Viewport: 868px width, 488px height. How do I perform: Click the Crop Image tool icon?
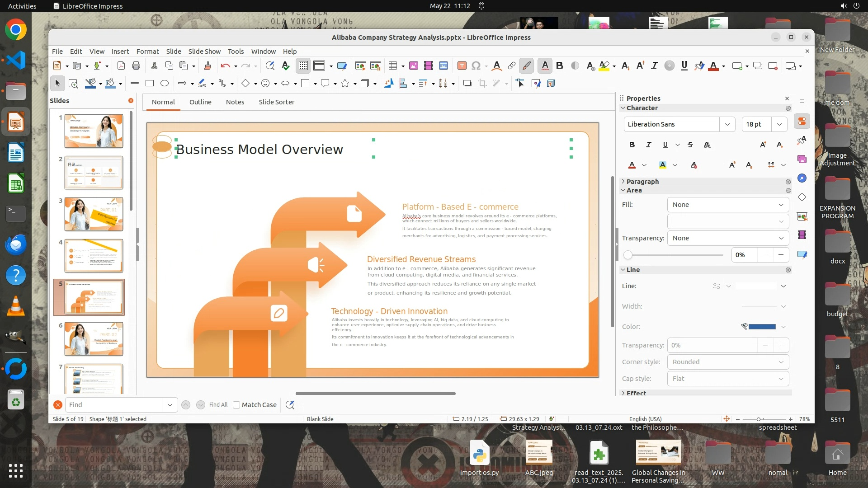[482, 83]
